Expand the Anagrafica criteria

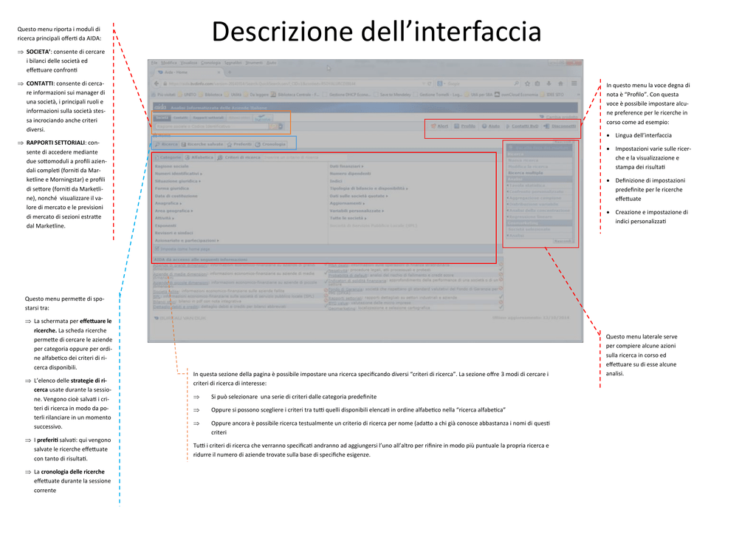tap(168, 203)
